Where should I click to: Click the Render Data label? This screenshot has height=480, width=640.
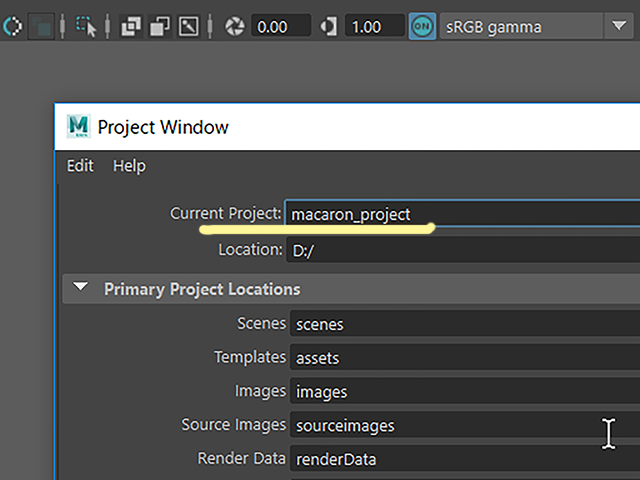point(242,458)
